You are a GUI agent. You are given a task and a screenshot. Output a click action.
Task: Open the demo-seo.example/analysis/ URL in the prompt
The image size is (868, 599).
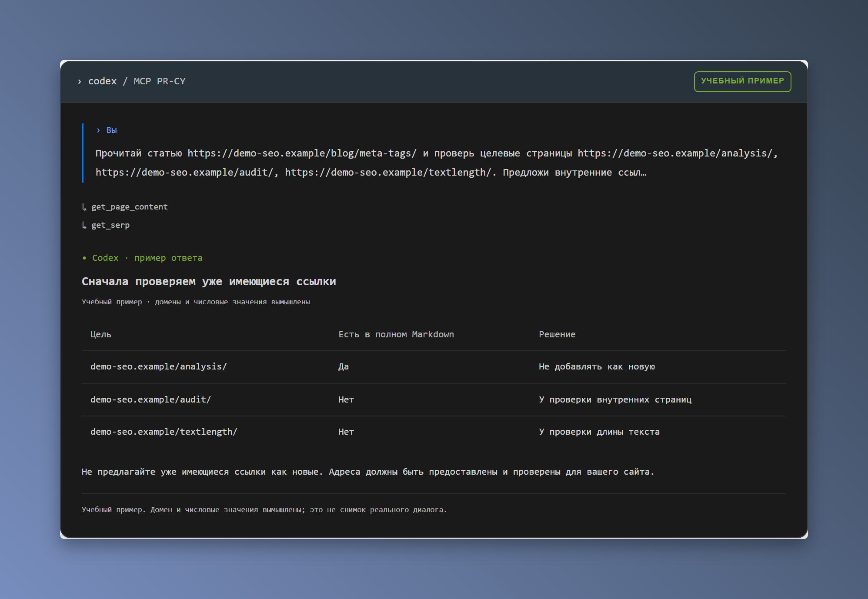pyautogui.click(x=675, y=153)
